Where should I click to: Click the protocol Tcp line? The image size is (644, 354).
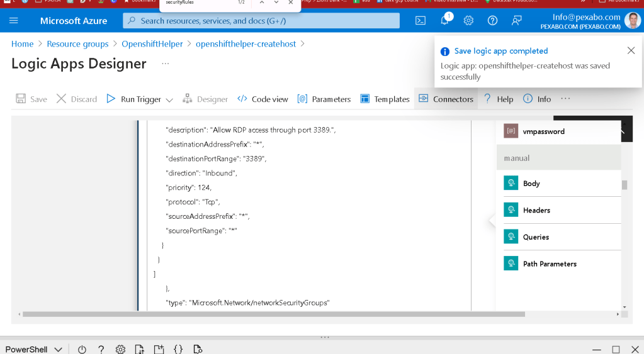click(193, 202)
